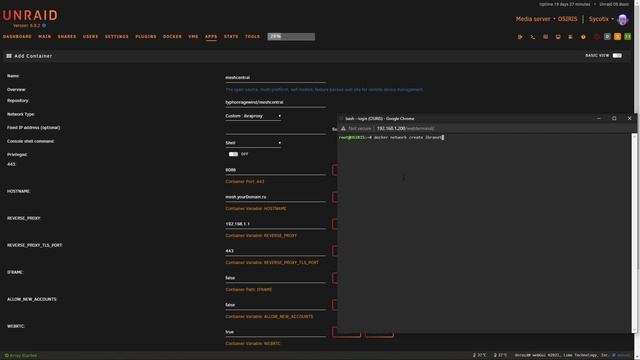Viewport: 640px width, 360px height.
Task: Maximize the terminal Chrome window
Action: coord(614,118)
